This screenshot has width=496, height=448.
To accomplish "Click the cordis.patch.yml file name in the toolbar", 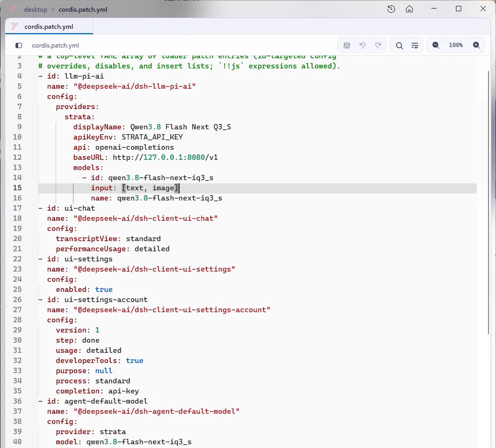I will [x=56, y=45].
